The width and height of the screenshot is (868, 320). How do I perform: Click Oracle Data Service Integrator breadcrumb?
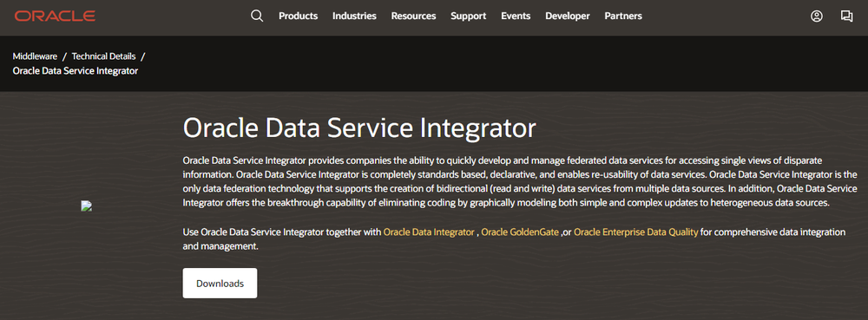tap(76, 71)
